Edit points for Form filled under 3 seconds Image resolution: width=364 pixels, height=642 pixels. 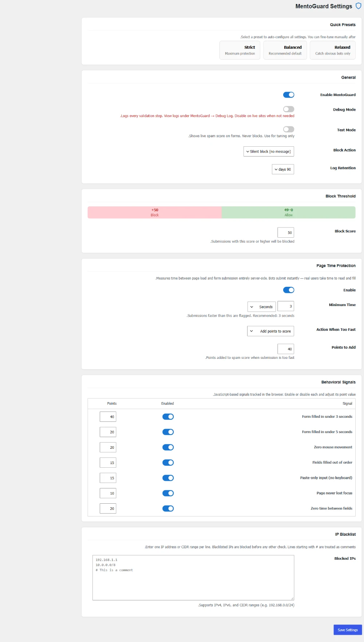pyautogui.click(x=108, y=417)
